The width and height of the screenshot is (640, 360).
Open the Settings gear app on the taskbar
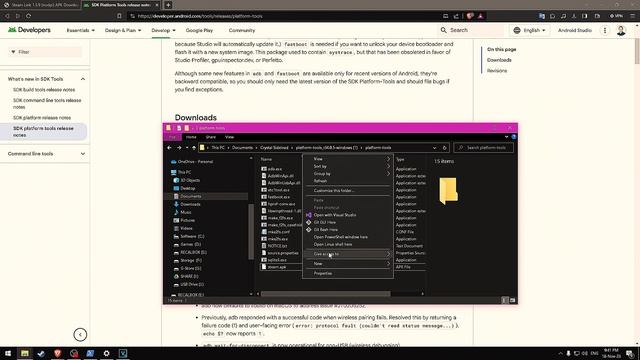click(x=107, y=353)
